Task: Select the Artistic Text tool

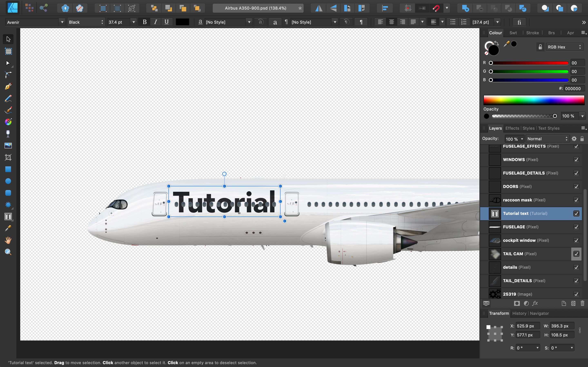Action: 8,217
